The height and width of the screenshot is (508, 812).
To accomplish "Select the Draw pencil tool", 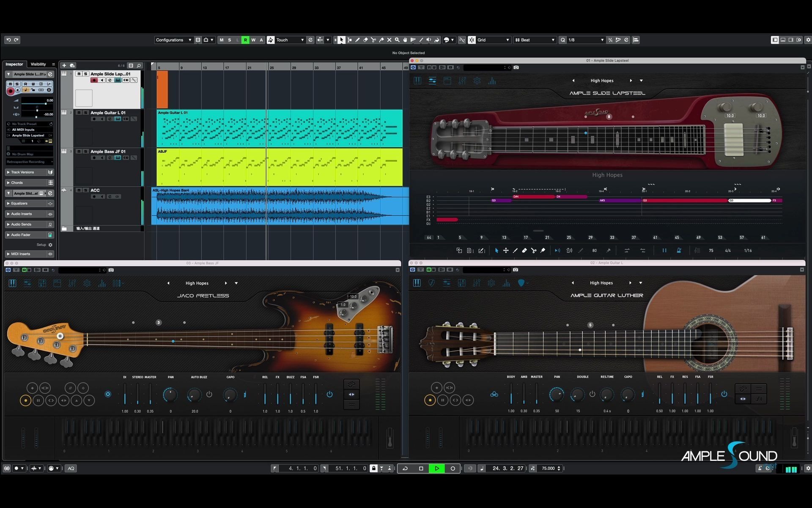I will (x=357, y=40).
